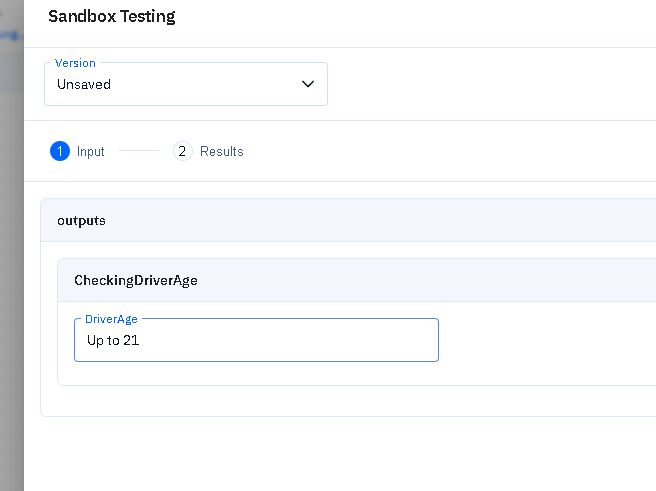656x491 pixels.
Task: Click the blurred blue link behind the overlay
Action: [x=10, y=34]
